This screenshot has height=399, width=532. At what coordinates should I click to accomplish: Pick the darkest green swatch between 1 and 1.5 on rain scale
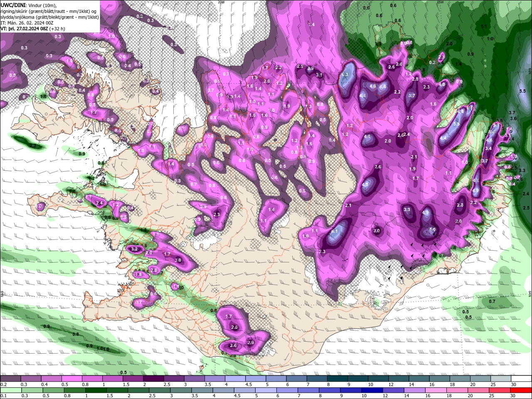tap(96, 391)
